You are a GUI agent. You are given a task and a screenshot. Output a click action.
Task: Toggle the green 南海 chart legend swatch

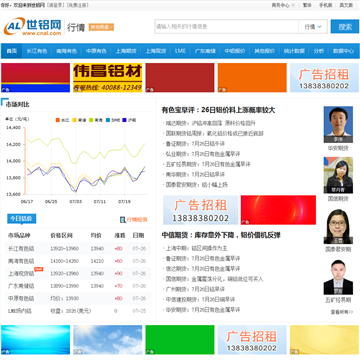(91, 120)
